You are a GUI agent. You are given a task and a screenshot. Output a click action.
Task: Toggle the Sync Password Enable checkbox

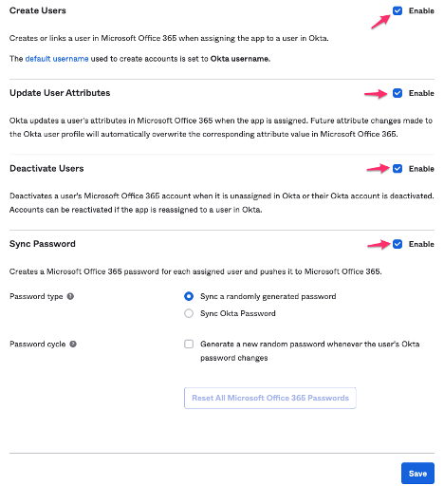click(398, 244)
